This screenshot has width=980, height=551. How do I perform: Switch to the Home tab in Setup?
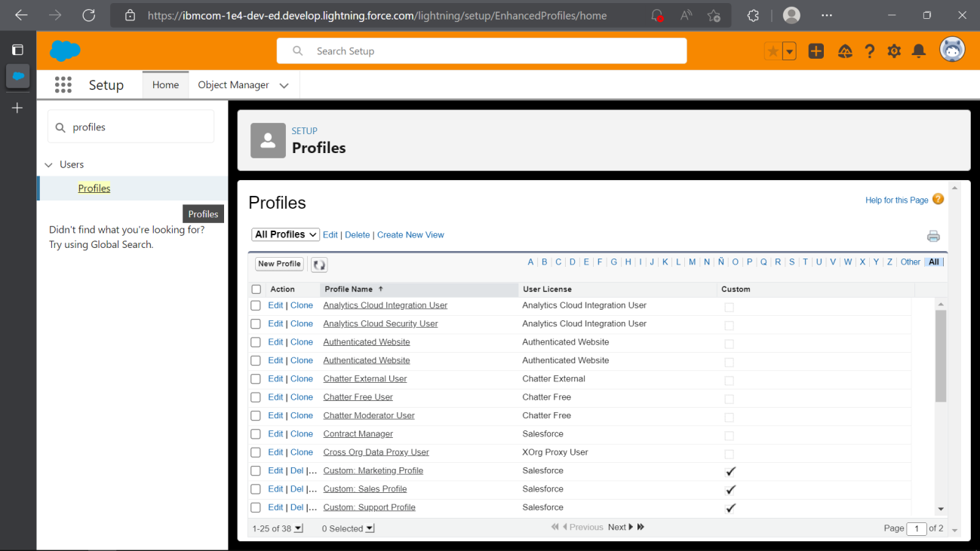(x=164, y=84)
